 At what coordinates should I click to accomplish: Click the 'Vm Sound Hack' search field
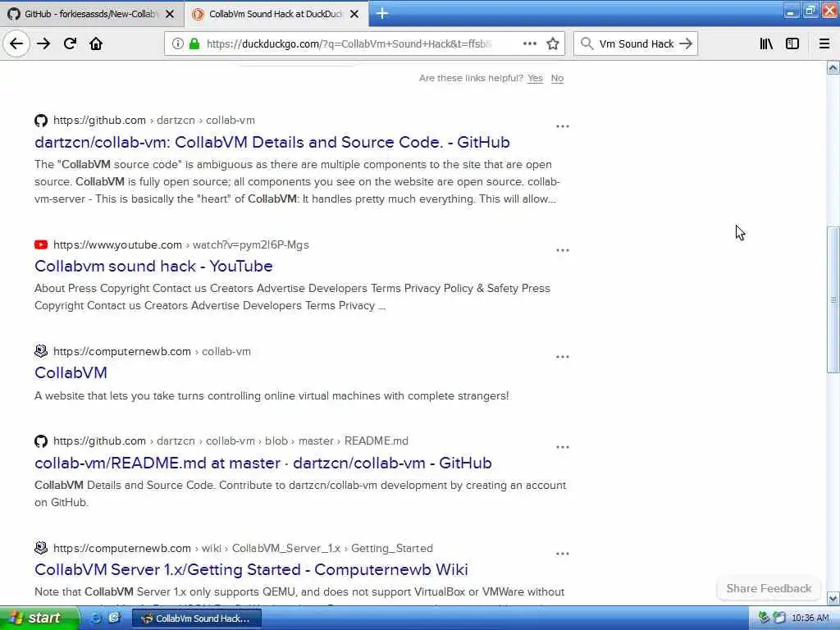pyautogui.click(x=636, y=44)
